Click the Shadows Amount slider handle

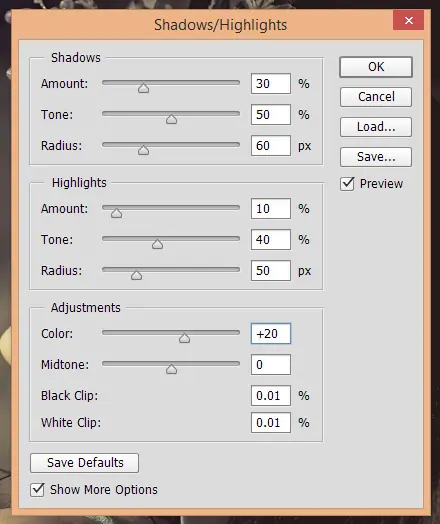tap(144, 88)
